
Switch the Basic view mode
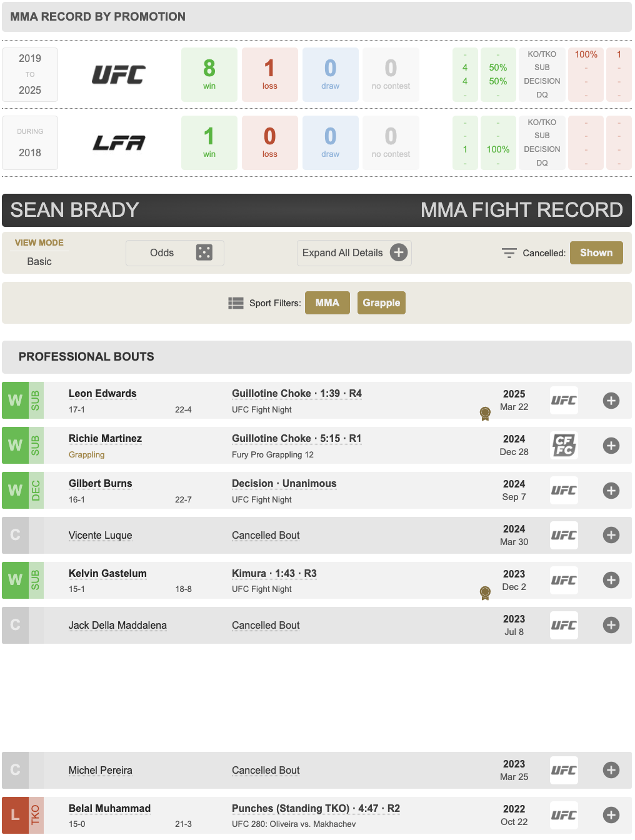[39, 261]
